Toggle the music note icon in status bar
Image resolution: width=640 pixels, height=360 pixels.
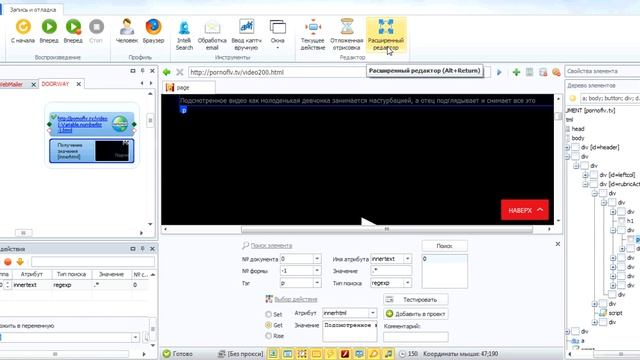(388, 354)
